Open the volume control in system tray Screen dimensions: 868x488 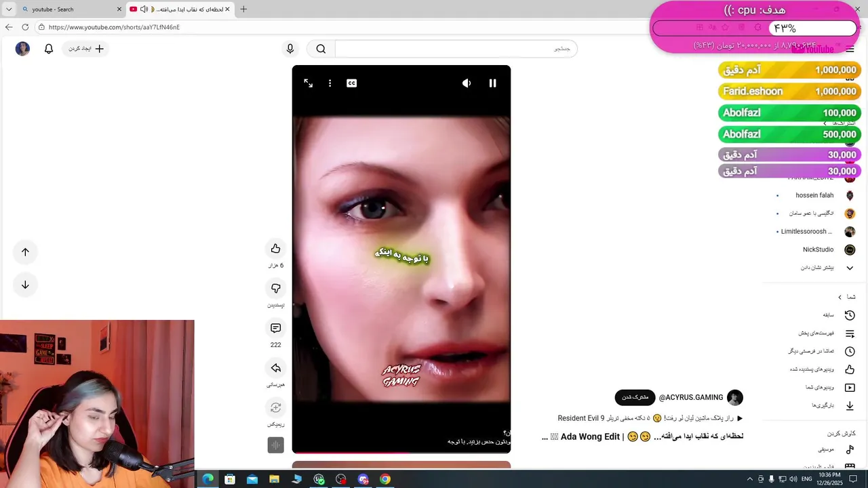point(793,479)
